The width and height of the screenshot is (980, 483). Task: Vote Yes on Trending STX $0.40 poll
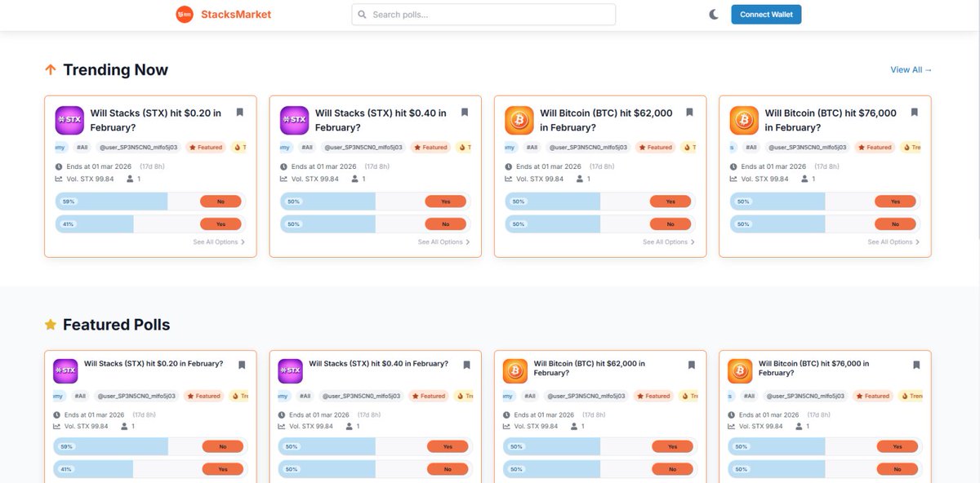coord(446,202)
